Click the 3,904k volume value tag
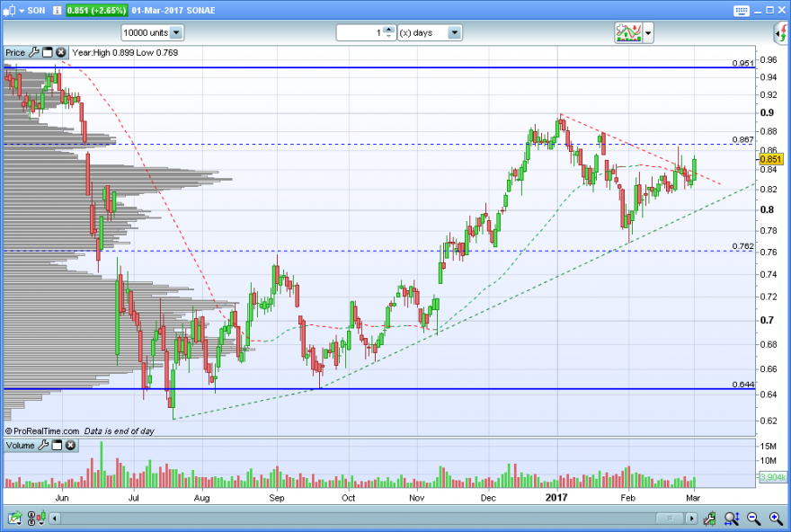Screen dimensions: 791x532 point(772,477)
